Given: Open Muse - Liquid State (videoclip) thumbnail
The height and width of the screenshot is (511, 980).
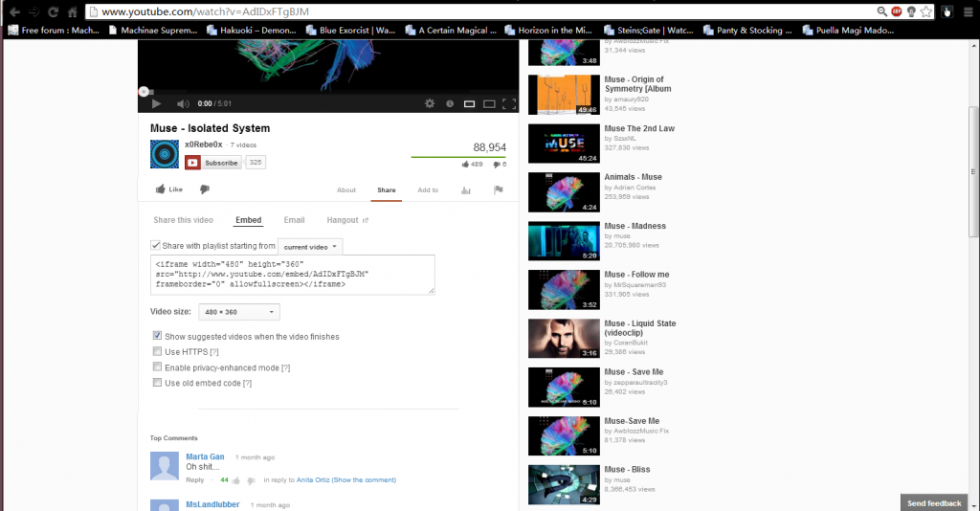Looking at the screenshot, I should pyautogui.click(x=564, y=339).
